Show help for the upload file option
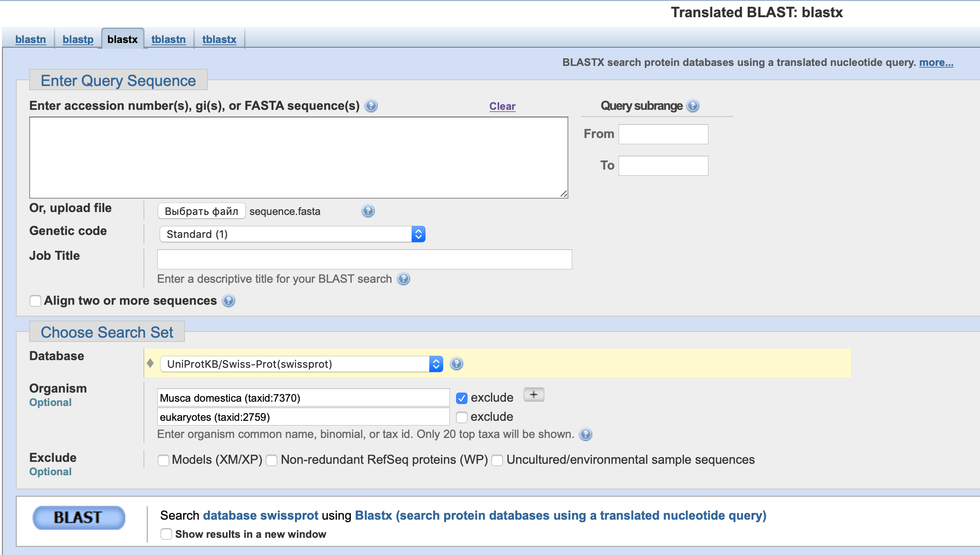 (368, 211)
